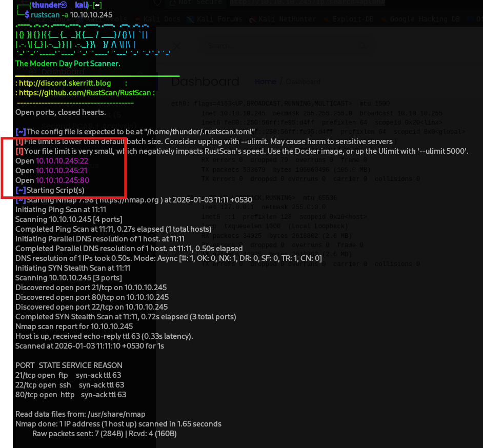Click the 'File limit is lower' warning line
The height and width of the screenshot is (448, 483).
tap(204, 141)
